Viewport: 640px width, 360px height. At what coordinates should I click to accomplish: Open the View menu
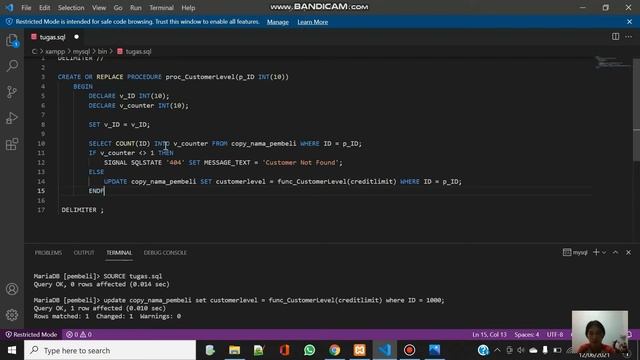tap(99, 8)
